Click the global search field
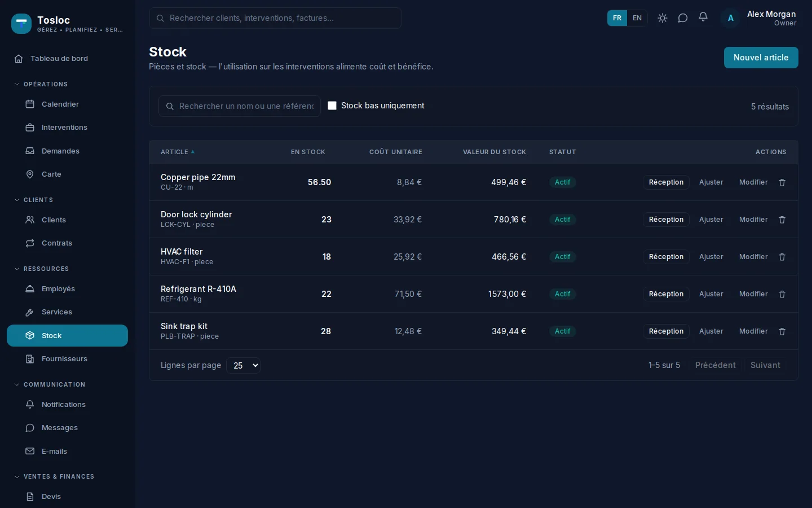 pos(275,18)
